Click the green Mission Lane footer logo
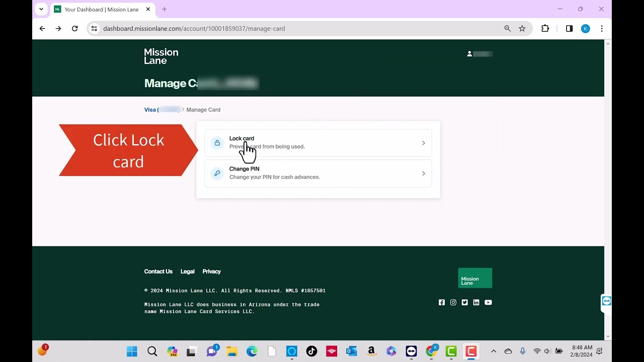 click(x=475, y=278)
